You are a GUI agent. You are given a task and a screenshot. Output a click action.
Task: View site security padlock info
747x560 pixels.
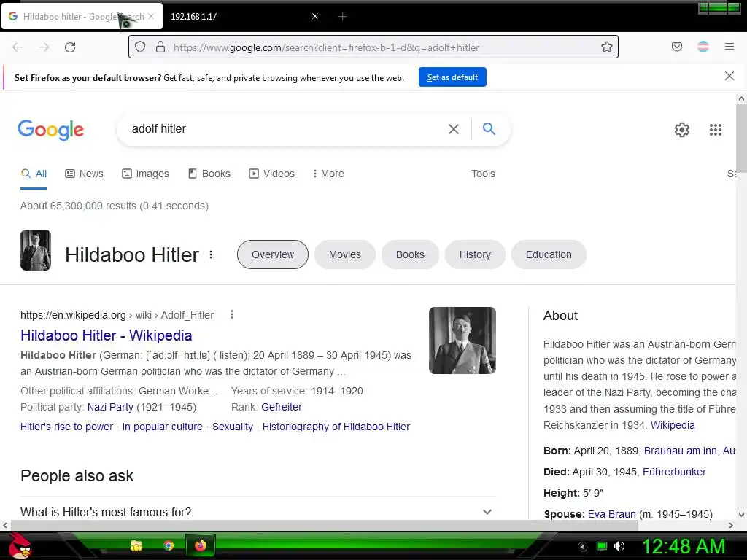point(160,47)
